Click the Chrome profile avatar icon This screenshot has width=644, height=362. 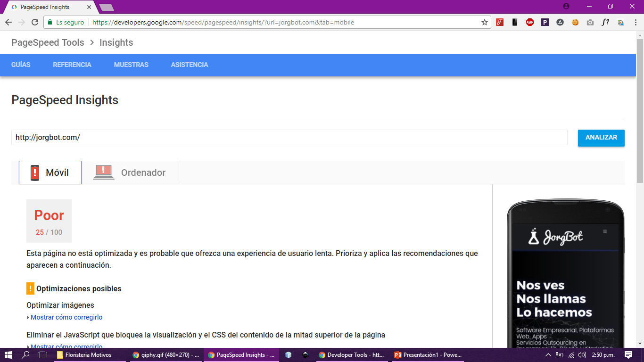click(566, 6)
